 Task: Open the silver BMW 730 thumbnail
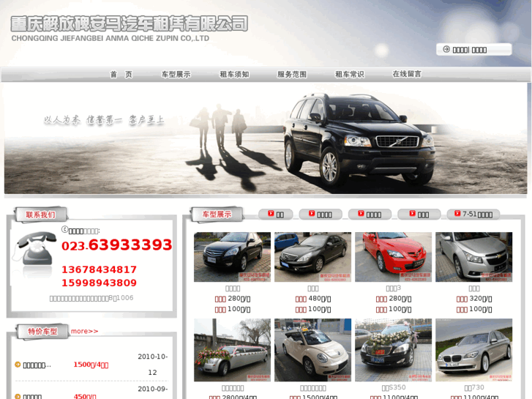[474, 350]
